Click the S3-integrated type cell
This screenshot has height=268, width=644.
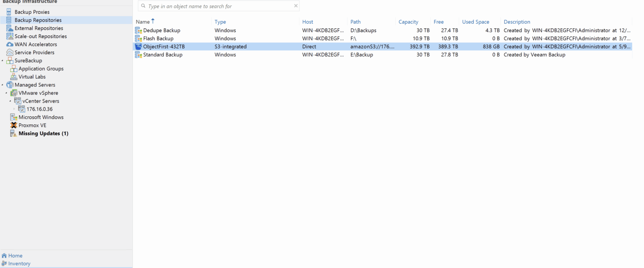[x=231, y=47]
